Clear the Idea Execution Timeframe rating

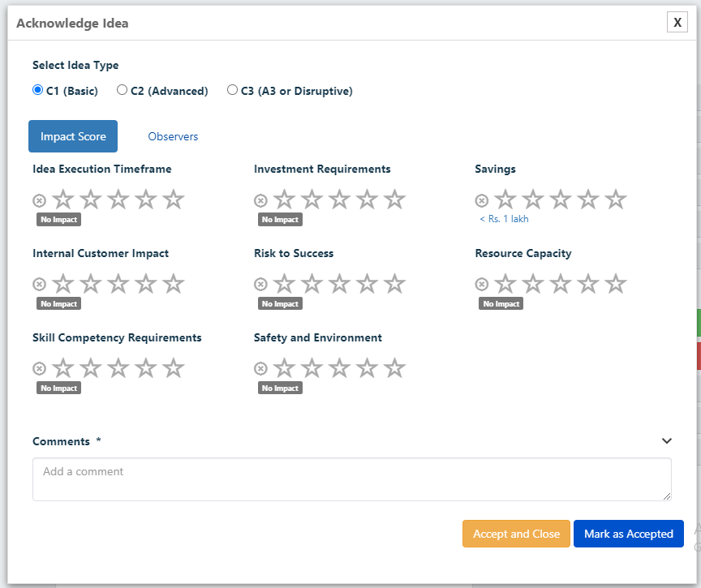(39, 200)
